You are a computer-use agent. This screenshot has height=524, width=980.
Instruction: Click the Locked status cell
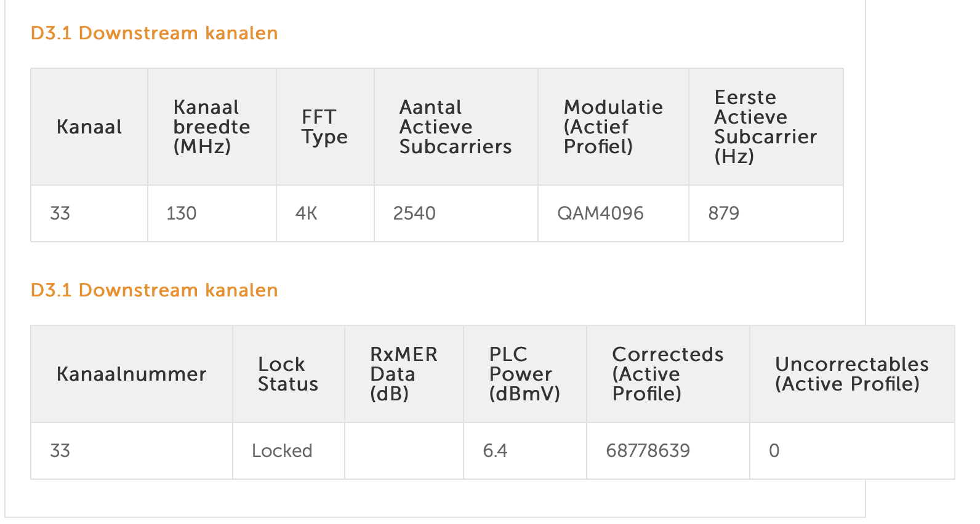[x=282, y=451]
